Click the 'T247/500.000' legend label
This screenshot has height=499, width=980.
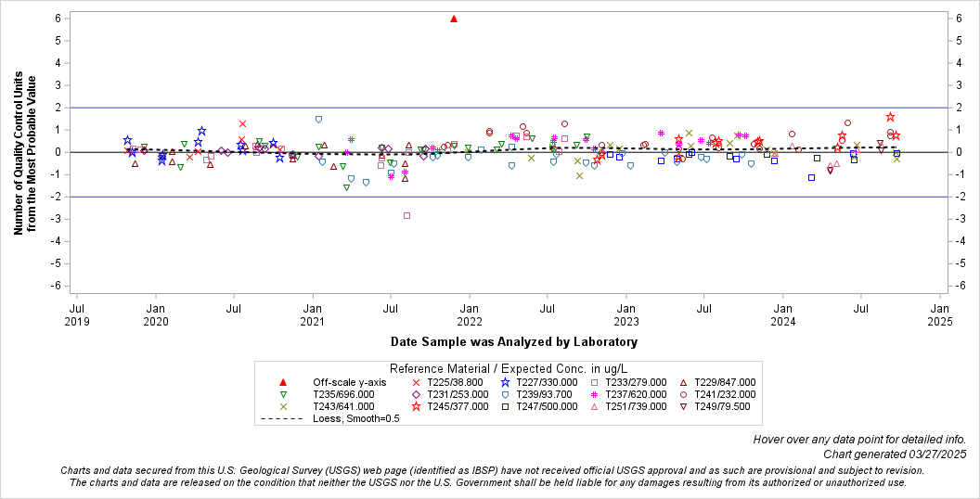(x=547, y=406)
